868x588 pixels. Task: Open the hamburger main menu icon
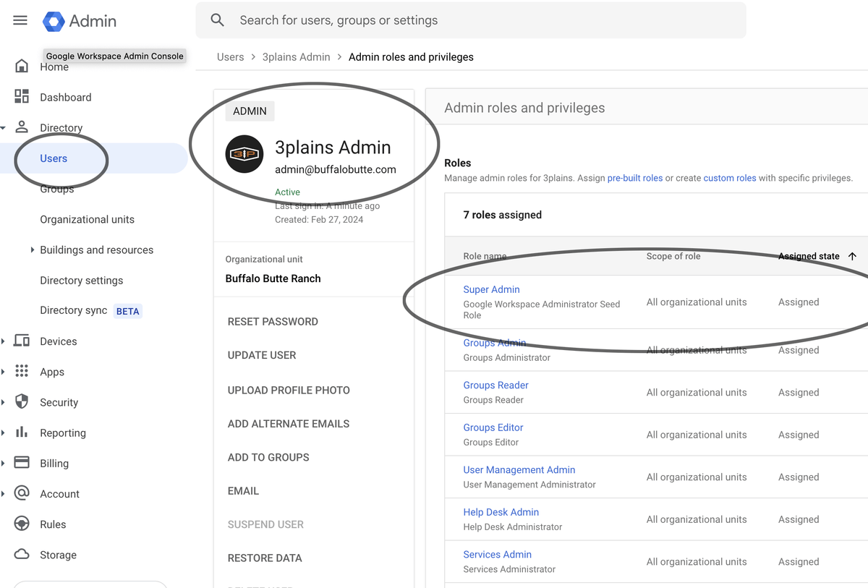pos(20,20)
